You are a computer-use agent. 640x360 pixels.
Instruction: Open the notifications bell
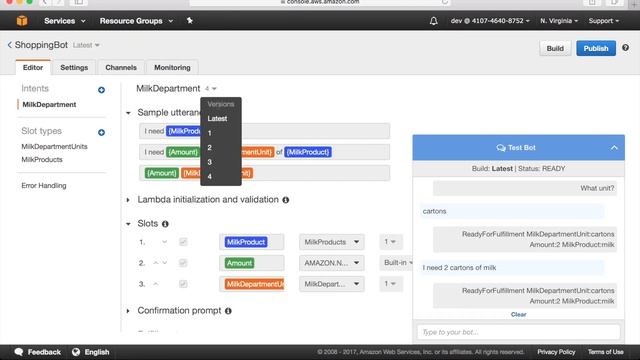[x=433, y=21]
